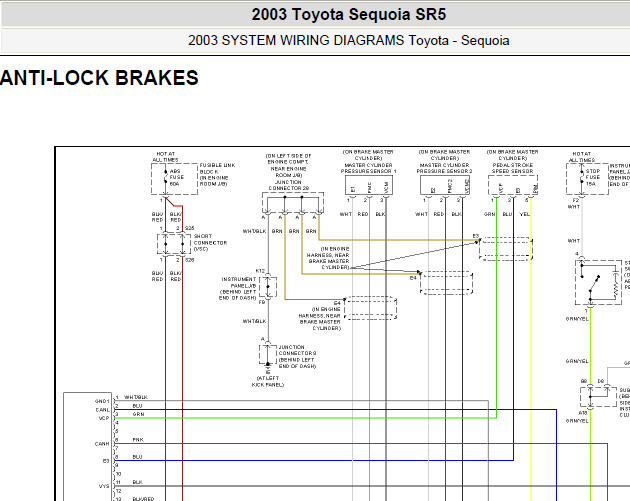Click the 'FUSIBLE LINK BLOCK' label
This screenshot has width=630, height=501.
tap(217, 168)
